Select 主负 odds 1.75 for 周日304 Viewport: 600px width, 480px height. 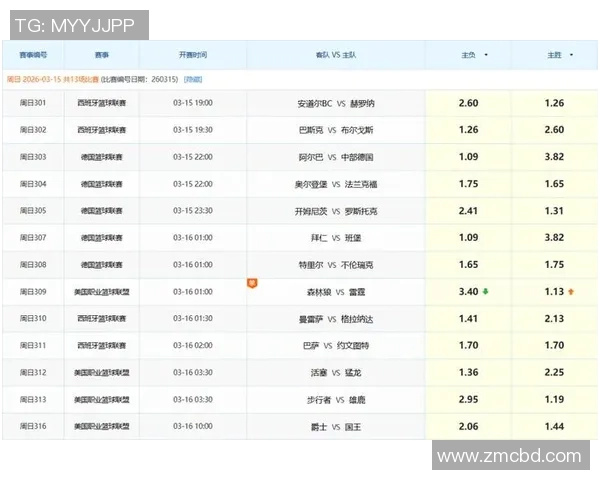[x=469, y=184]
